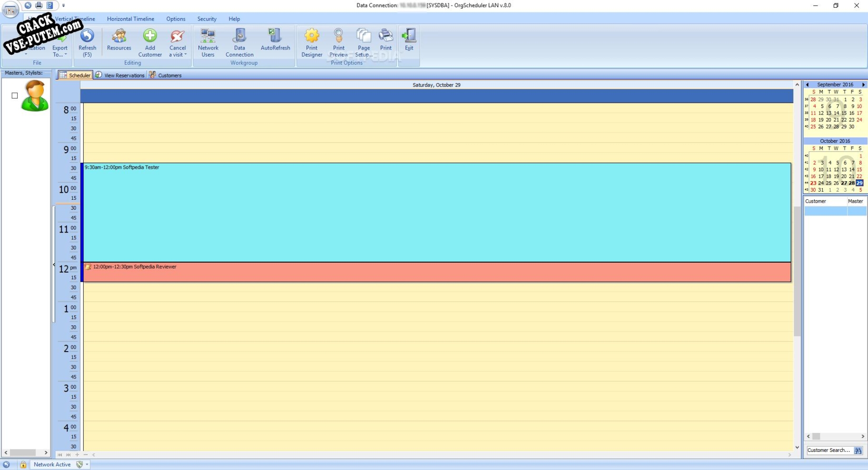The width and height of the screenshot is (868, 470).
Task: Open the application orb menu button
Action: 10,10
